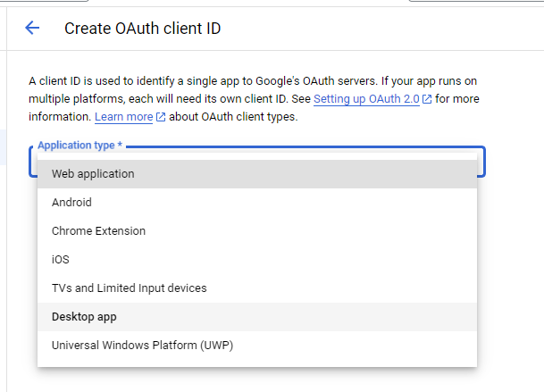This screenshot has height=392, width=544.
Task: Click the Create OAuth client ID heading
Action: pos(143,29)
